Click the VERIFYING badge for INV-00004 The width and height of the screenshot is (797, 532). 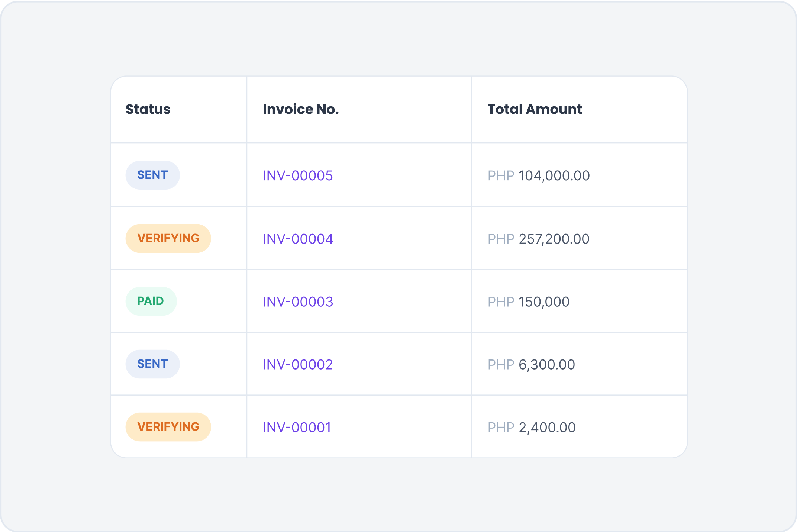click(168, 238)
